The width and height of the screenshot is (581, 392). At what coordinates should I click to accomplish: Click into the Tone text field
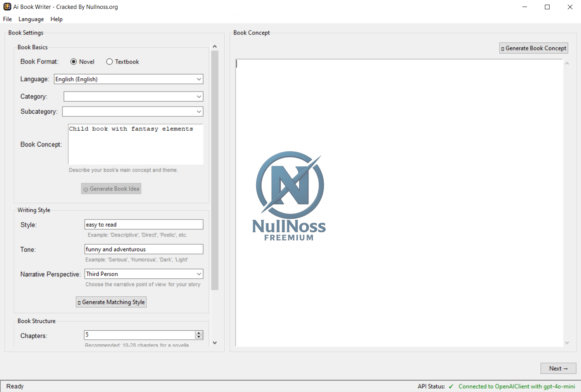144,249
